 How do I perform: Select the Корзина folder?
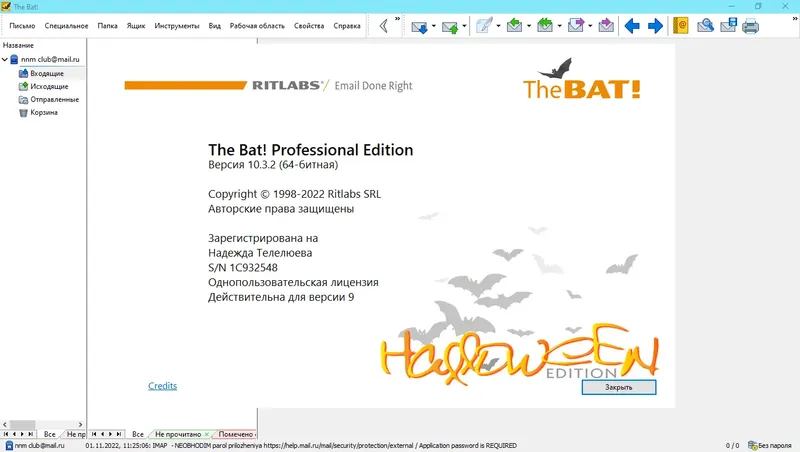43,112
